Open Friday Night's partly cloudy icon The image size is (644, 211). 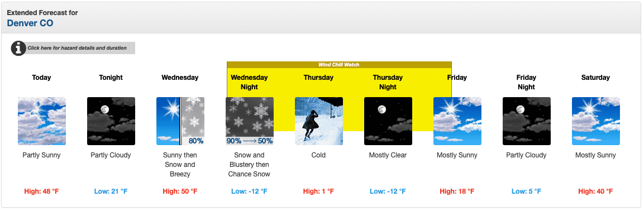(527, 121)
